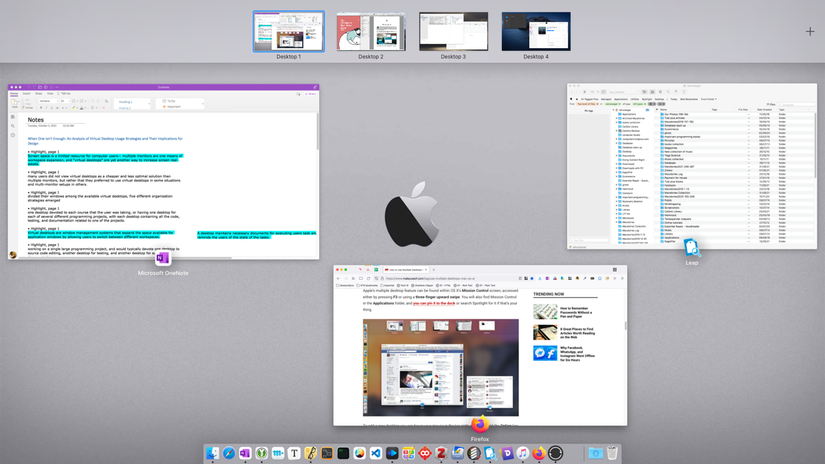Switch to the Desktop 2 space thumbnail
825x464 pixels.
pyautogui.click(x=371, y=32)
